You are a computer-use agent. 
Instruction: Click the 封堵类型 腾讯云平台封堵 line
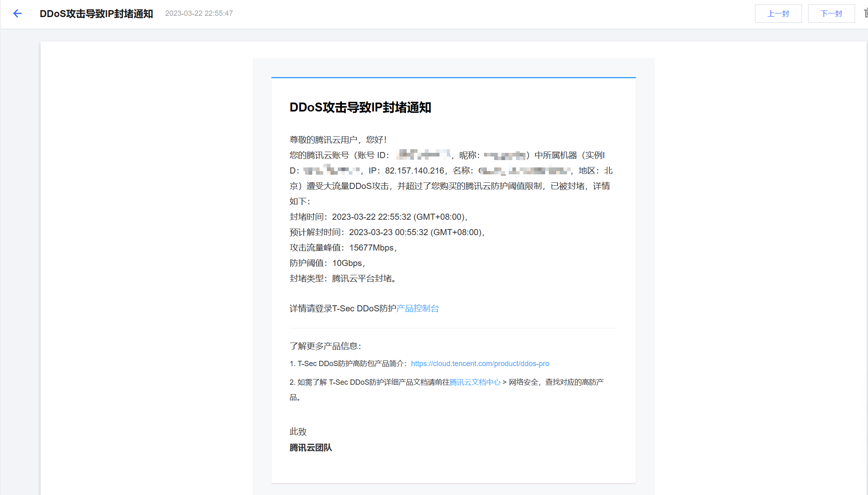[343, 279]
